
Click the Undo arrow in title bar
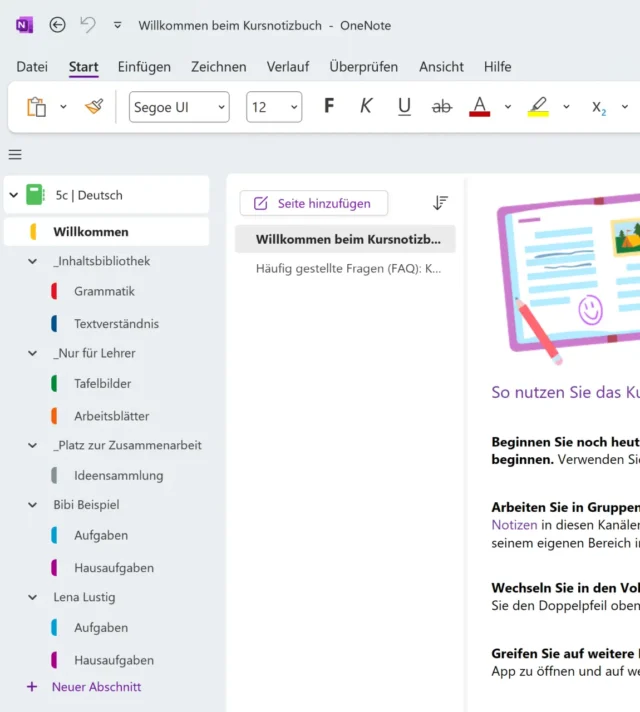tap(88, 25)
